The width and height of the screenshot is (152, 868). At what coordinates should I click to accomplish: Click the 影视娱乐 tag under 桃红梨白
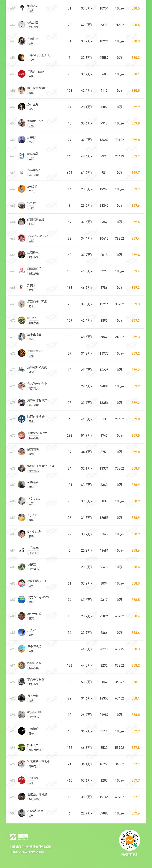[33, 27]
